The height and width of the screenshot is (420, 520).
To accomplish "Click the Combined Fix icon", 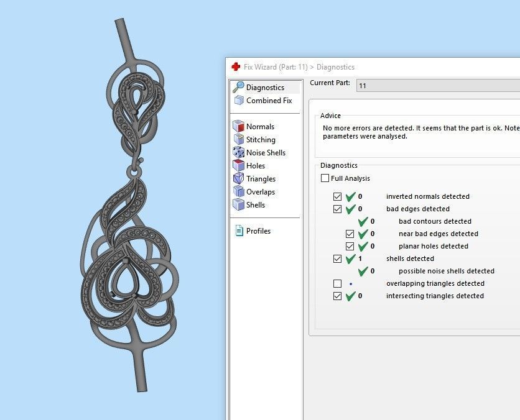I will coord(239,101).
